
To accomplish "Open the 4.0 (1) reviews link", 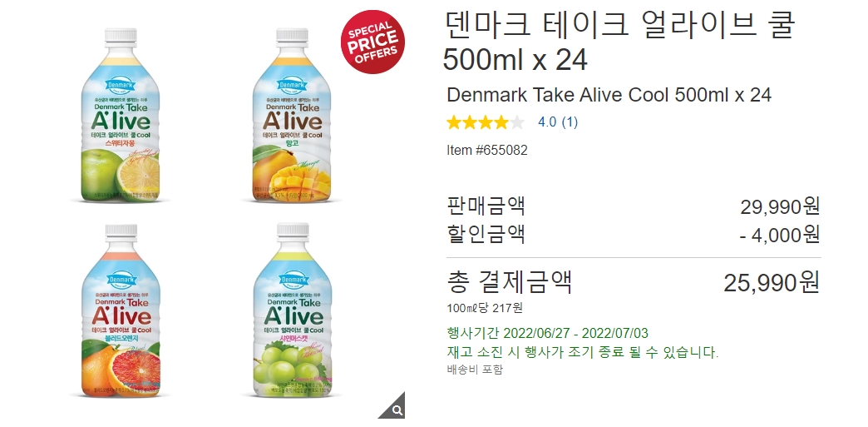I will (558, 122).
